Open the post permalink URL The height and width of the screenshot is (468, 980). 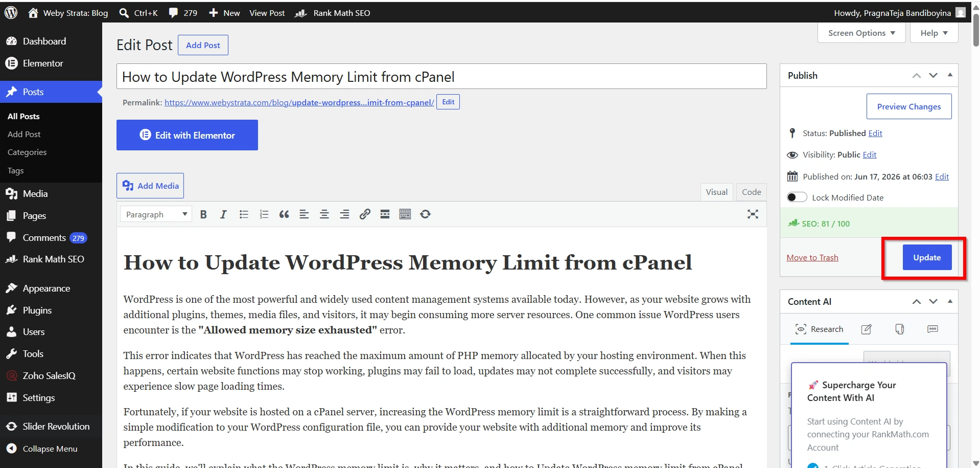[x=299, y=102]
